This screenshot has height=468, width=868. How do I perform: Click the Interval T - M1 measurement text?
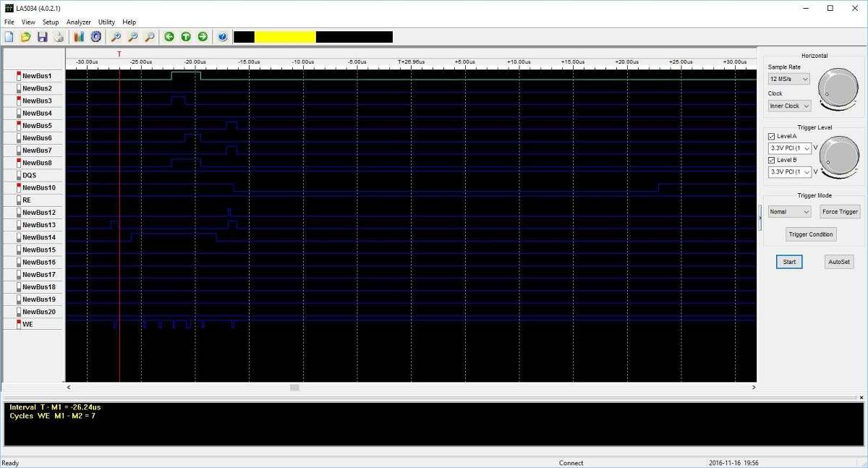point(55,407)
